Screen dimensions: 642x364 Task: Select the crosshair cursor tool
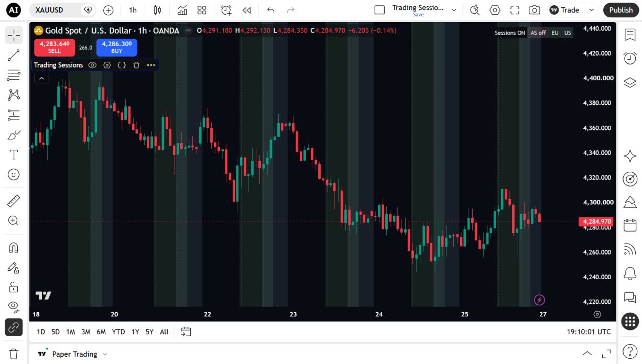click(14, 36)
